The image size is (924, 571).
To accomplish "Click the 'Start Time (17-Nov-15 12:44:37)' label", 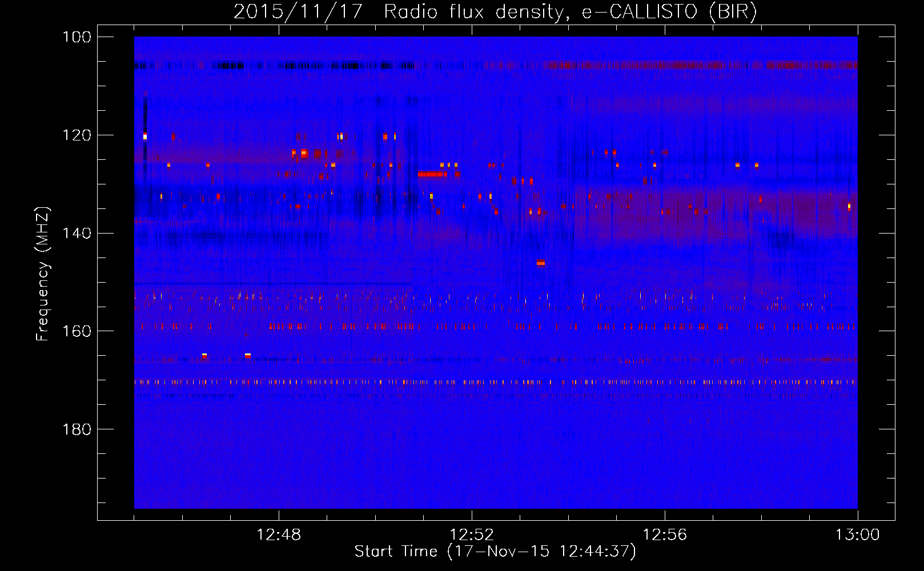I will [x=495, y=552].
